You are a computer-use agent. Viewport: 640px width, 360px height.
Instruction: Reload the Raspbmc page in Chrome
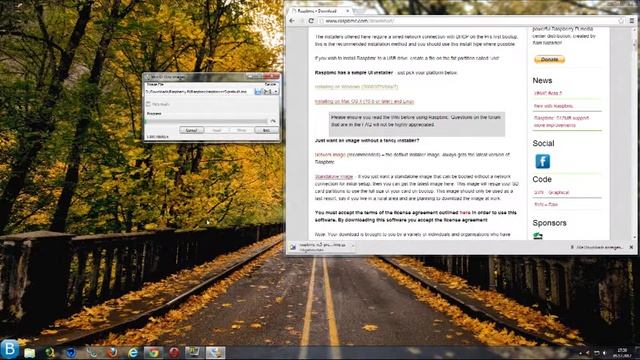[311, 20]
